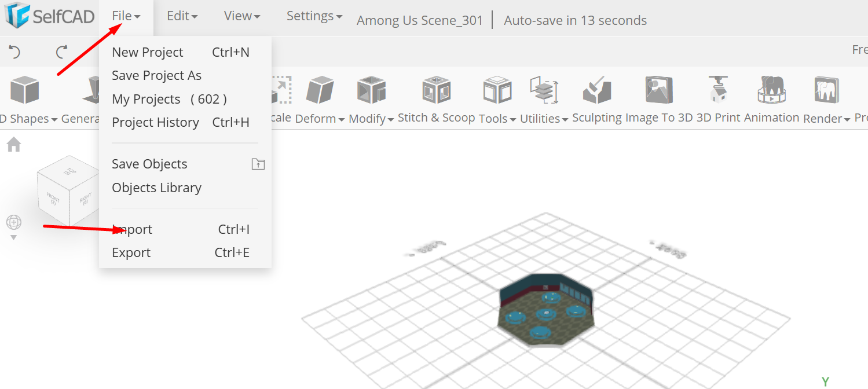868x389 pixels.
Task: Open the View menu
Action: point(242,16)
